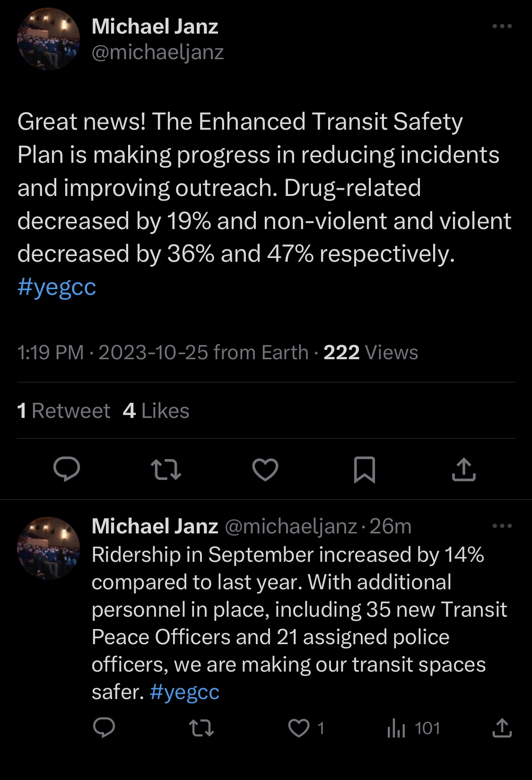
Task: Like the main tweet with heart icon
Action: 265,470
